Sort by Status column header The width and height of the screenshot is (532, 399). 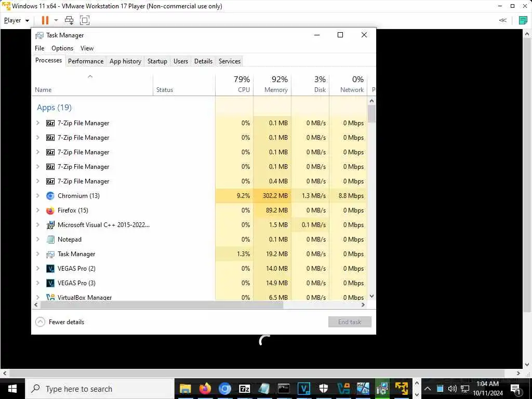click(184, 85)
